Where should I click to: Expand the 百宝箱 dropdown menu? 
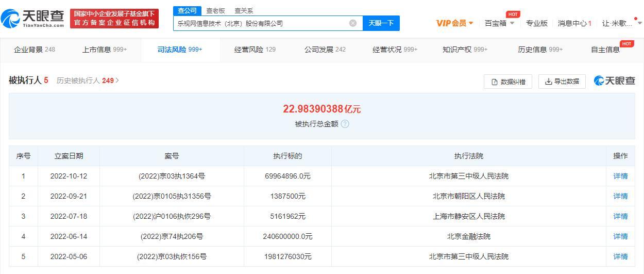[500, 23]
